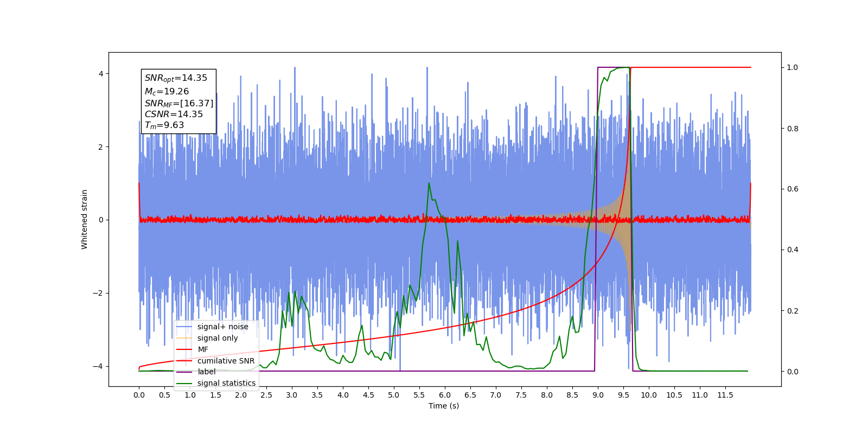This screenshot has width=868, height=434.
Task: Click the x-axis tick label 4.0
Action: coord(343,395)
